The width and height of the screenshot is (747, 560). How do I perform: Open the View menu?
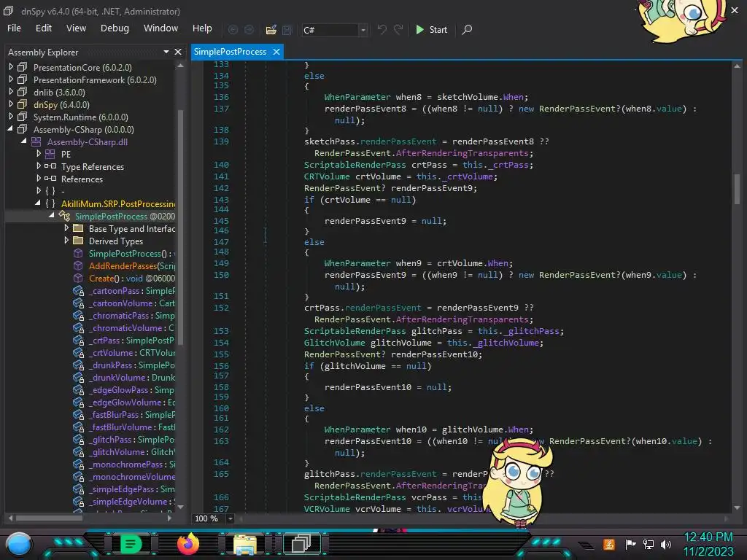click(76, 28)
